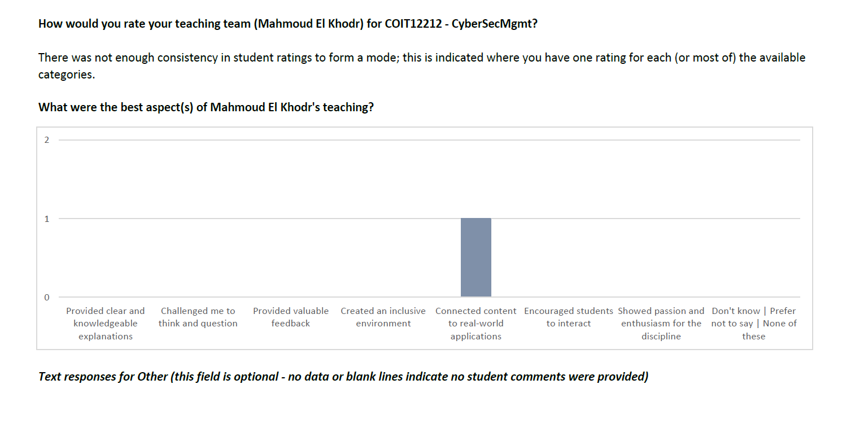Click the 'Text responses for Other' italic note
The image size is (868, 432).
pyautogui.click(x=343, y=377)
